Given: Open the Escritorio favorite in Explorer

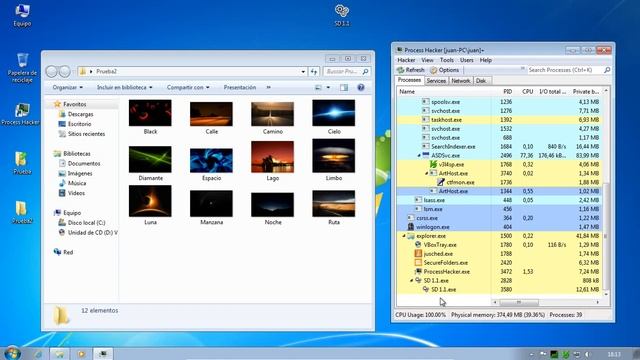Looking at the screenshot, I should (x=79, y=124).
